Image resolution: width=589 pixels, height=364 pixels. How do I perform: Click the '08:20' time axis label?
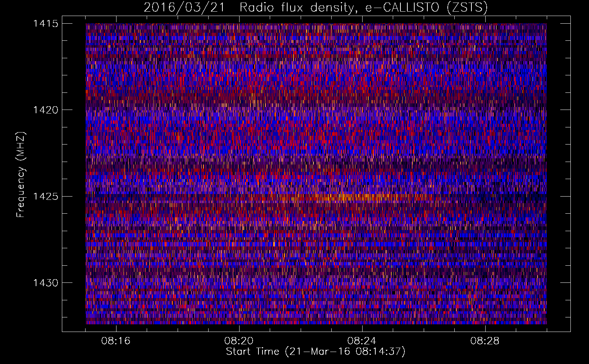tap(239, 341)
